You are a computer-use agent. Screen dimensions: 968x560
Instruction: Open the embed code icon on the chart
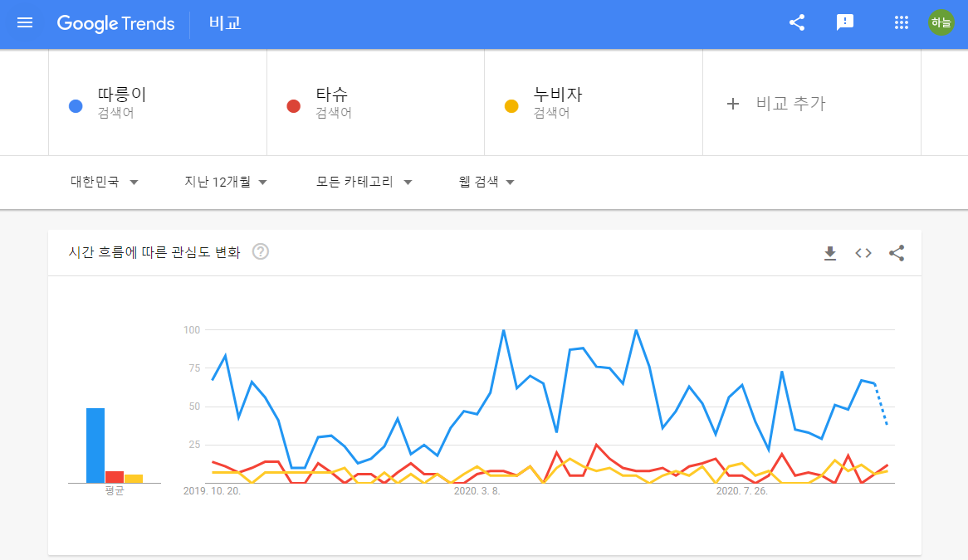(863, 253)
